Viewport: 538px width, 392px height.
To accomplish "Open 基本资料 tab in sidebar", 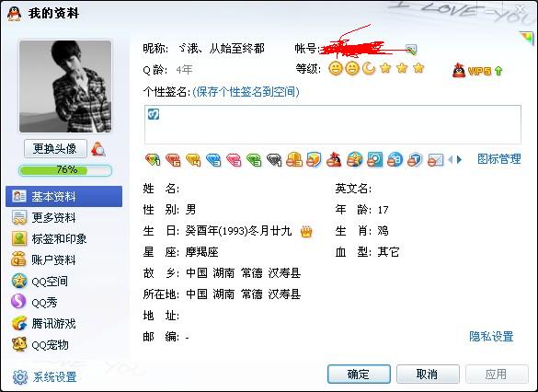I will coord(63,196).
